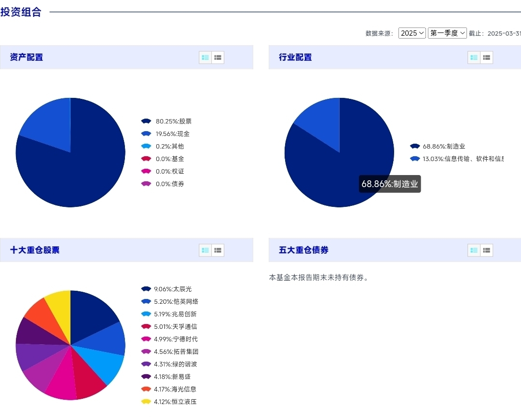Click the 4.56%:拓普集团 legend text
The width and height of the screenshot is (521, 420).
click(176, 352)
